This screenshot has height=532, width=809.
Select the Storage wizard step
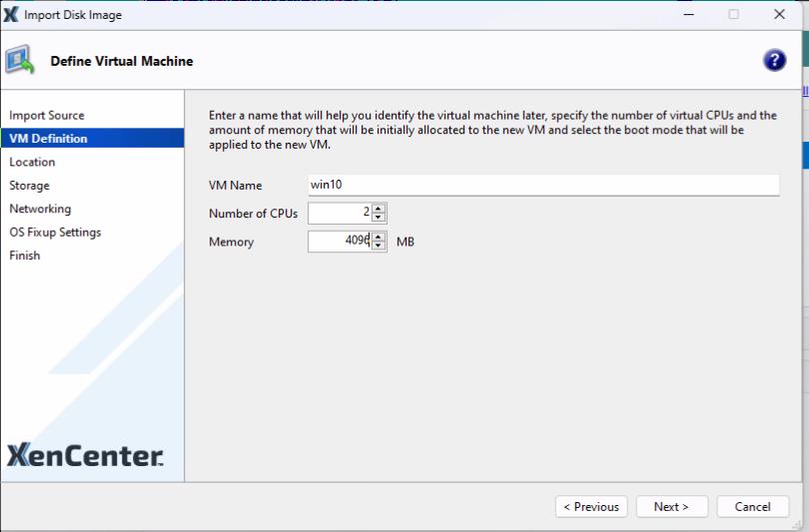click(29, 186)
